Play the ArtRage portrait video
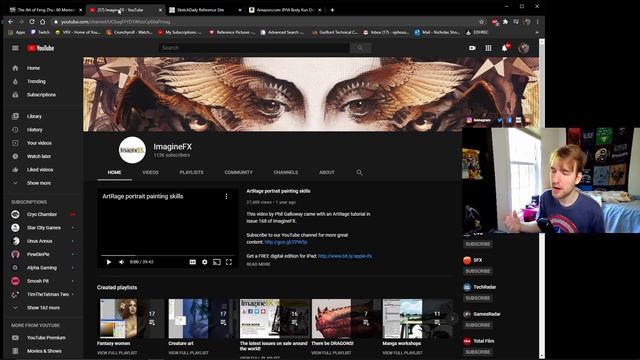This screenshot has height=360, width=640. [109, 262]
